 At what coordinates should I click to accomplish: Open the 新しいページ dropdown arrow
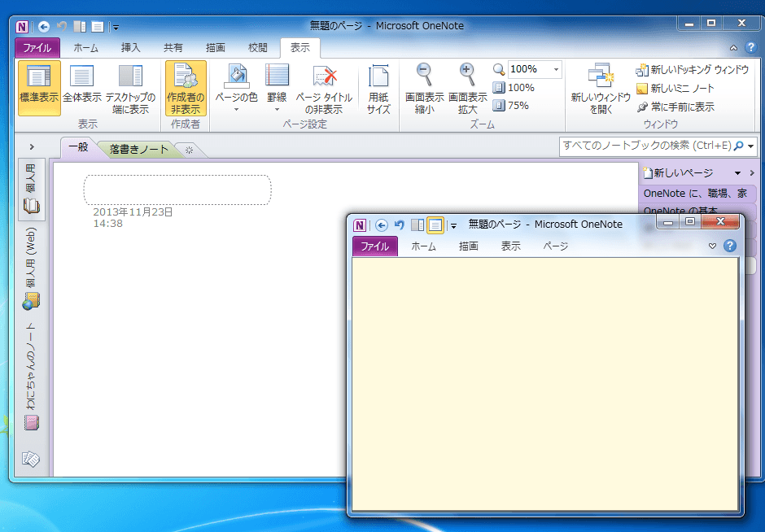point(737,173)
